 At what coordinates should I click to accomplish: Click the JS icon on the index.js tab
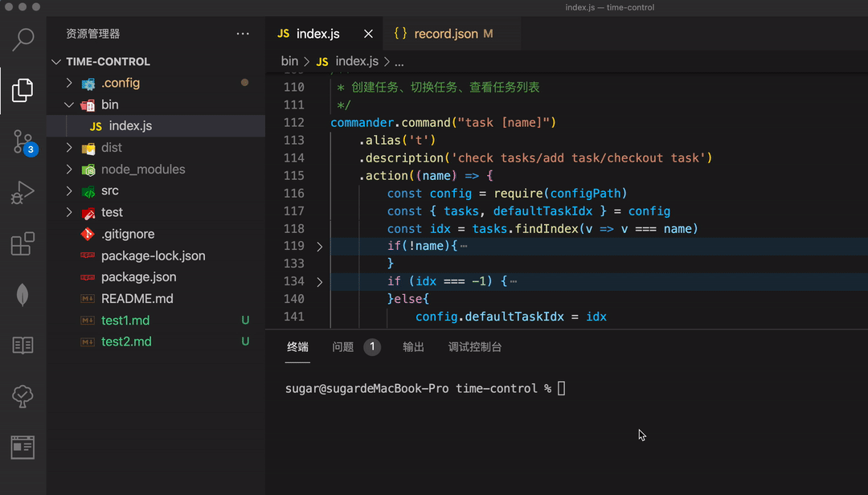284,34
